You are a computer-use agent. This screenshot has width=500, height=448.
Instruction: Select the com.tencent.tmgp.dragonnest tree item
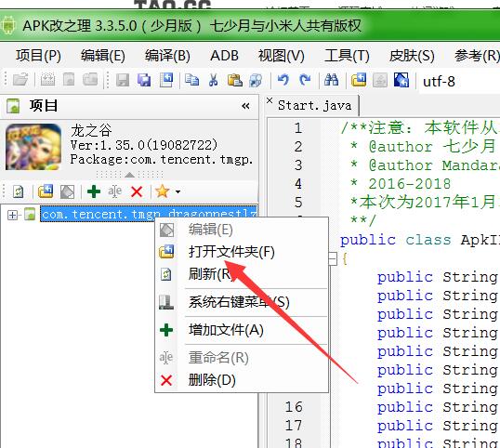coord(149,215)
